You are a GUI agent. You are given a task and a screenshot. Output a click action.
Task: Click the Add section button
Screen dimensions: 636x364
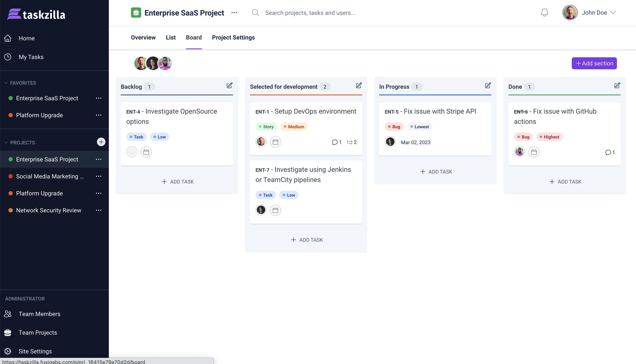(x=594, y=63)
